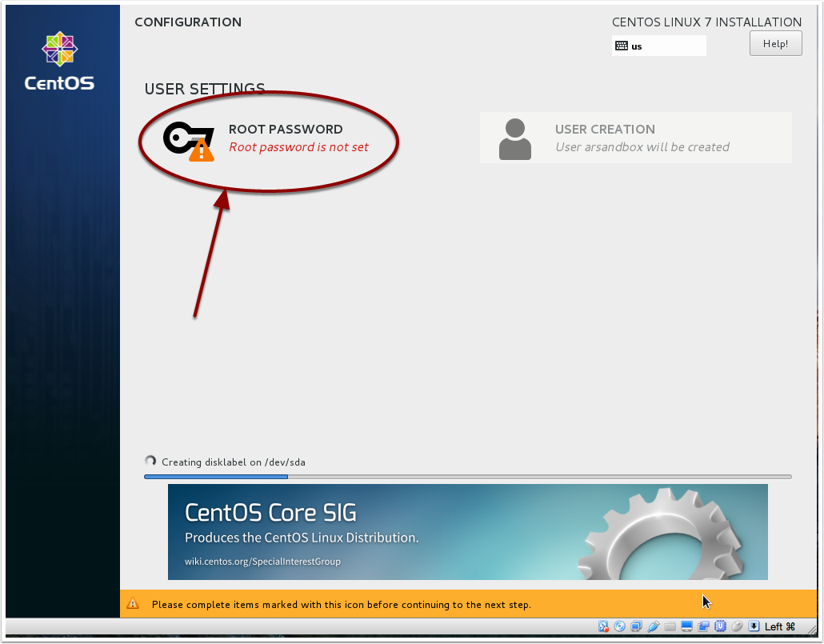Click the window resize grip corner
This screenshot has height=644, width=824.
812,629
